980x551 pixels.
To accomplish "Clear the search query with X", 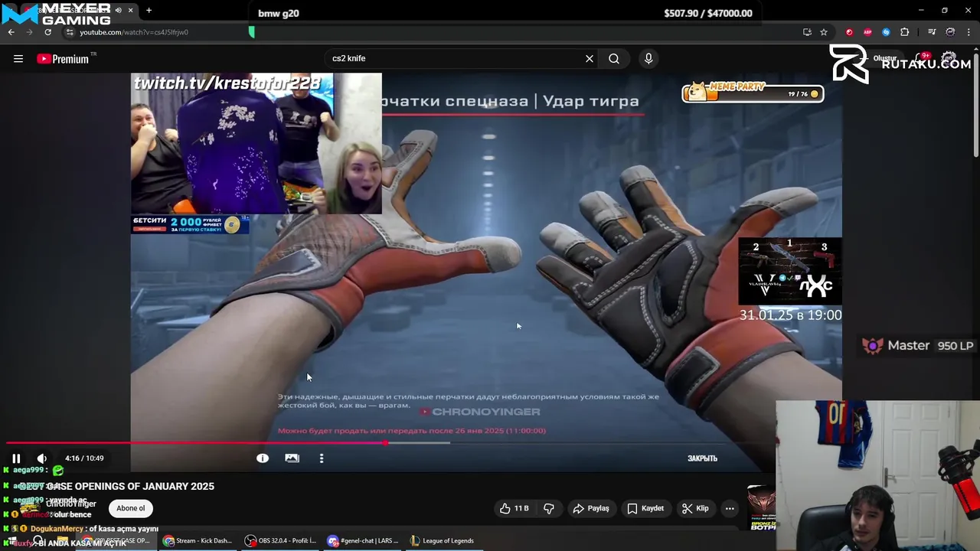I will [x=590, y=58].
